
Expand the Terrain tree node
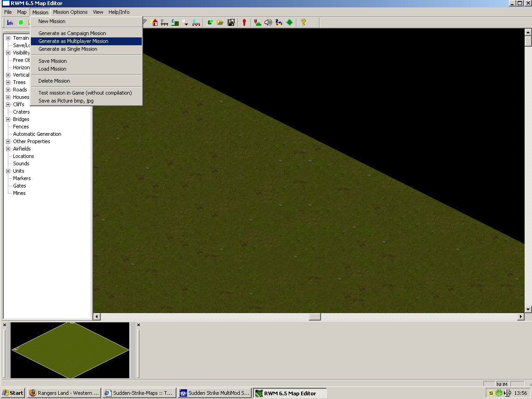click(x=8, y=38)
